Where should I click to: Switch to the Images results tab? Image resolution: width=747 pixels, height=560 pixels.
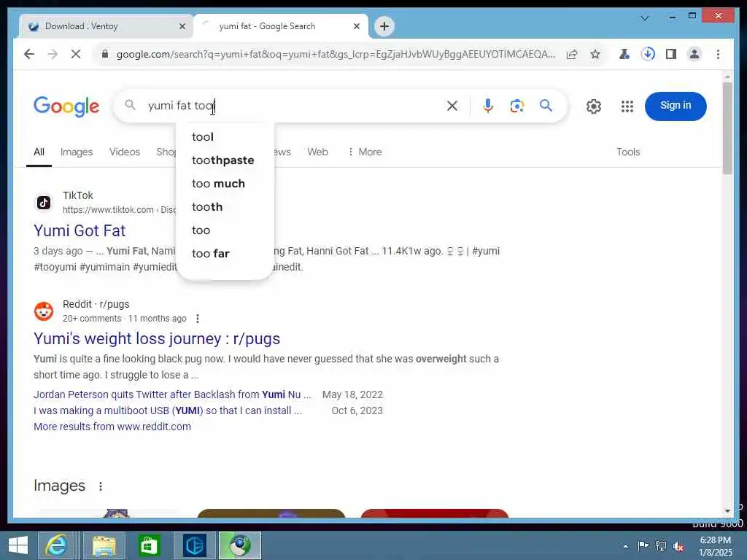click(77, 152)
